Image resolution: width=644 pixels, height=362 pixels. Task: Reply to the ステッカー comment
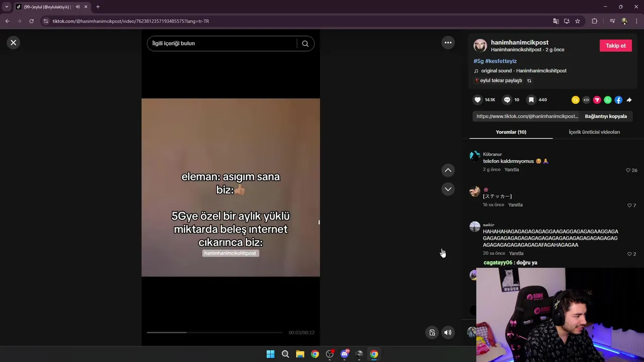pos(515,205)
